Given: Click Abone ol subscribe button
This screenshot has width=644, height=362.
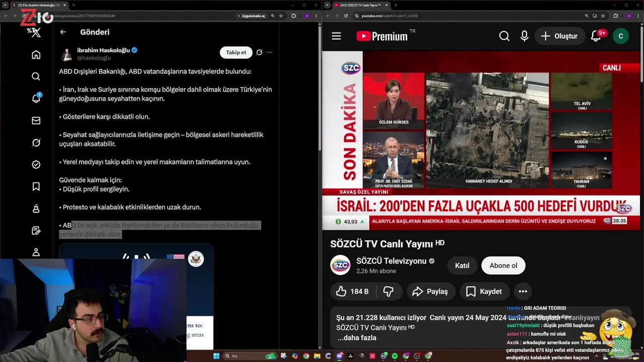Looking at the screenshot, I should (x=503, y=265).
